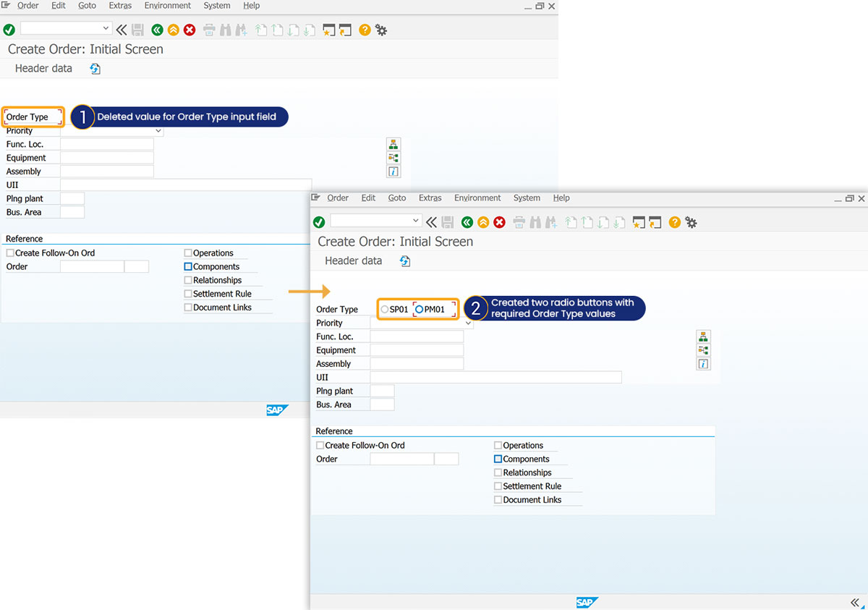Click hierarchy icon below structure list, back window
The image size is (868, 610).
click(393, 158)
